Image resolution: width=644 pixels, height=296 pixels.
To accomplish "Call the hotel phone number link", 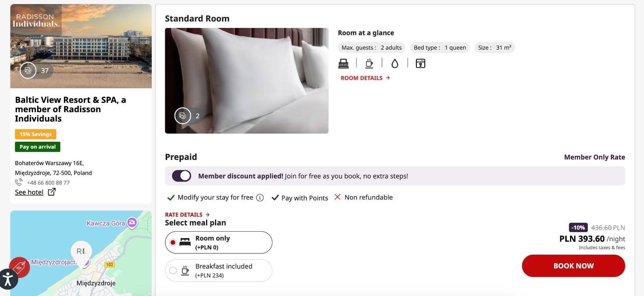I will click(48, 183).
